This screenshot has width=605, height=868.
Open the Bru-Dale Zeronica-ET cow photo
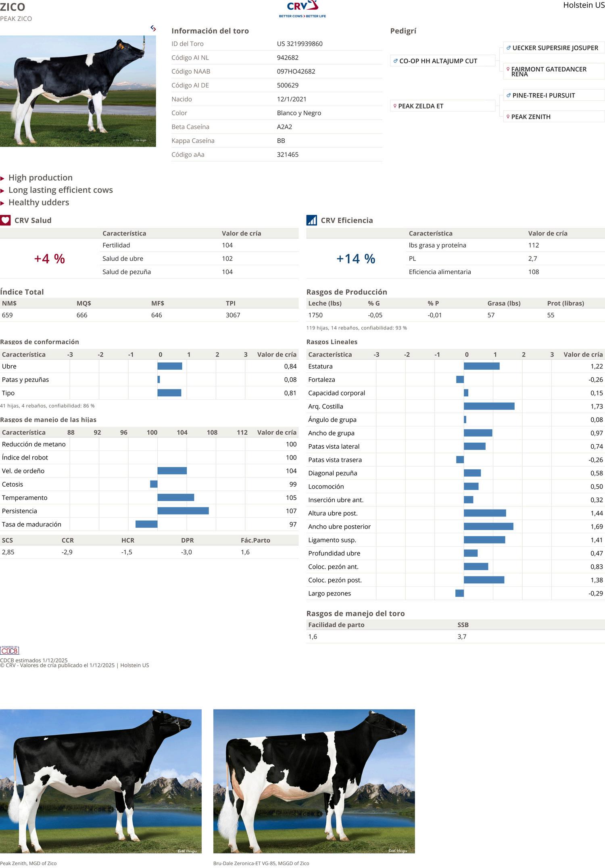coord(314,781)
